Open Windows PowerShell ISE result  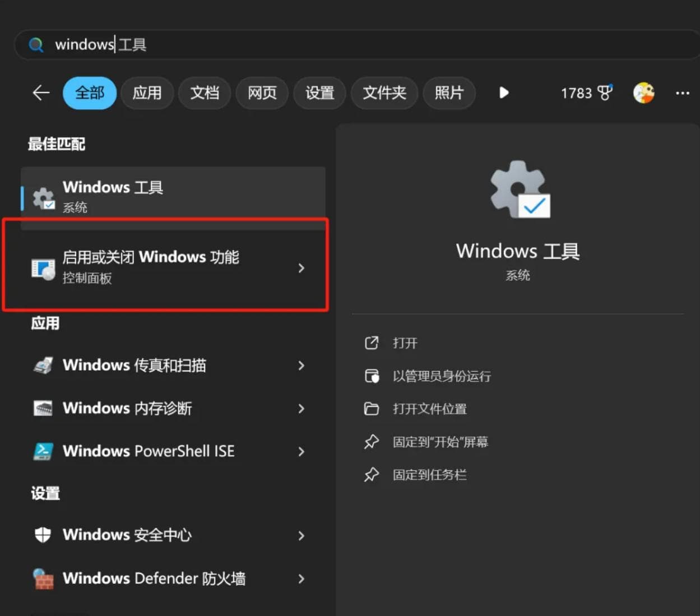point(173,451)
